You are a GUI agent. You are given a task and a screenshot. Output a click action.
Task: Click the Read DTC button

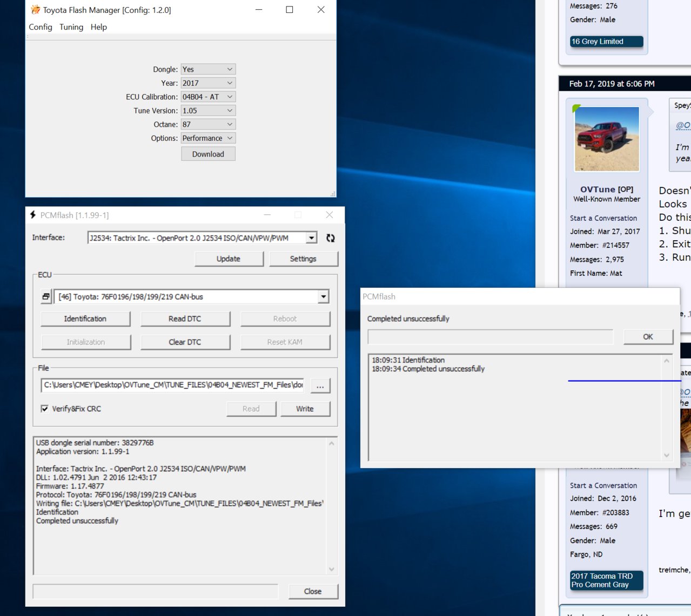click(185, 319)
